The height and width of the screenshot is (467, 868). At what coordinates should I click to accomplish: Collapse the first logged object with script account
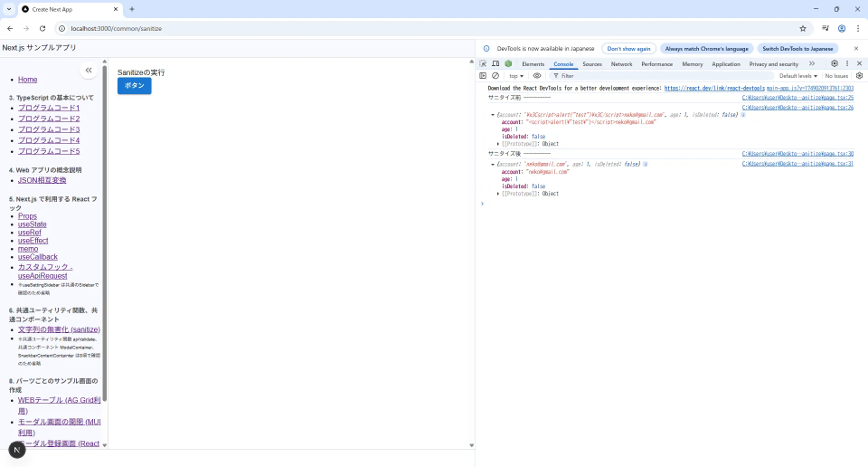point(493,115)
